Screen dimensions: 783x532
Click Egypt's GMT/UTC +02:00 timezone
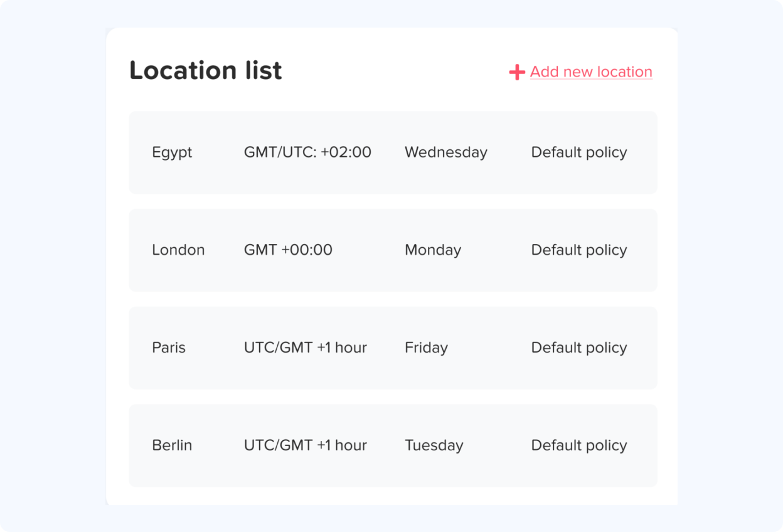(x=307, y=152)
